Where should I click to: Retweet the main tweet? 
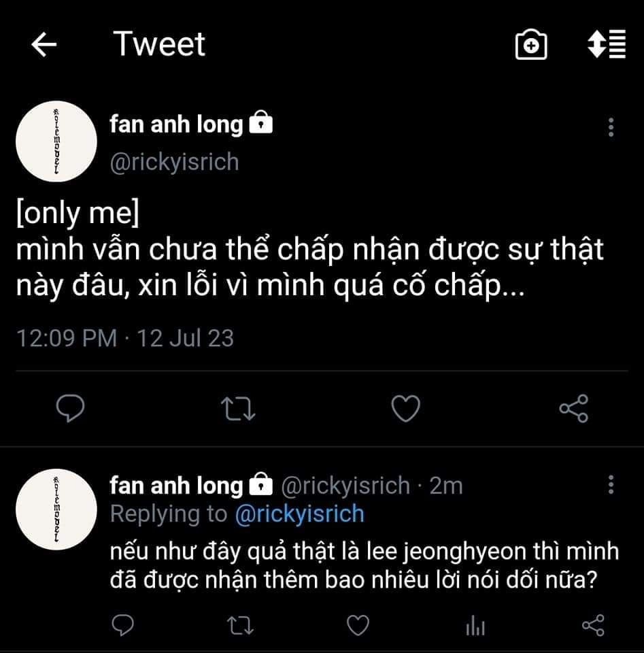238,408
